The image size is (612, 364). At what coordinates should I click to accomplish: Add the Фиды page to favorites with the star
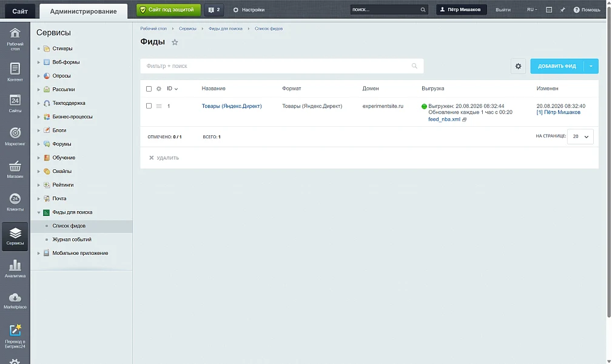tap(175, 42)
